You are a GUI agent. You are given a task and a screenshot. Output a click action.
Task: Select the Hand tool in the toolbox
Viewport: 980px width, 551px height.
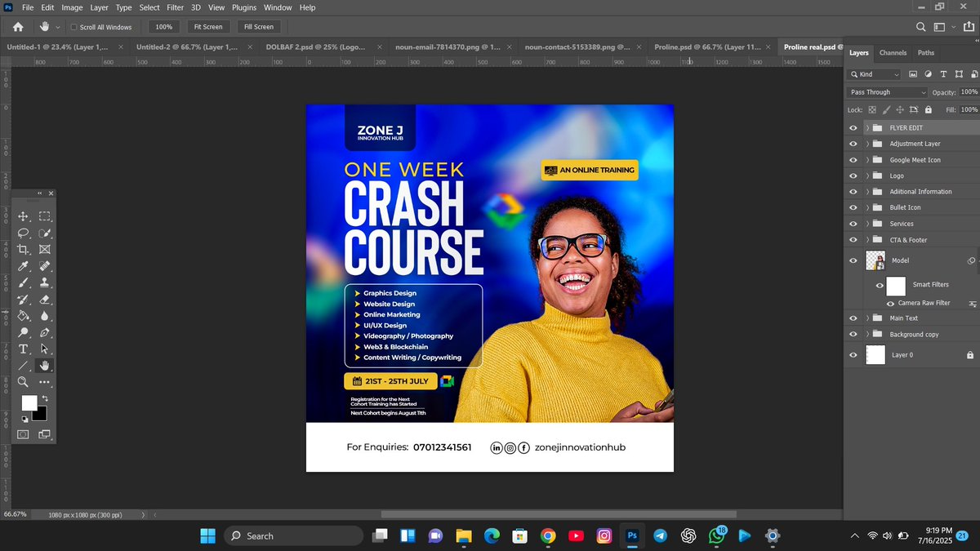[45, 366]
